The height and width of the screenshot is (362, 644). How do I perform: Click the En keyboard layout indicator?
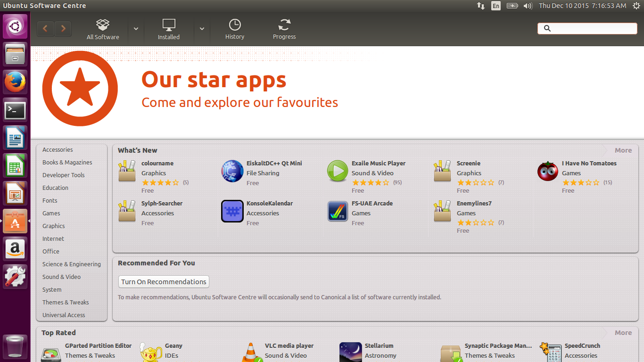pyautogui.click(x=496, y=6)
